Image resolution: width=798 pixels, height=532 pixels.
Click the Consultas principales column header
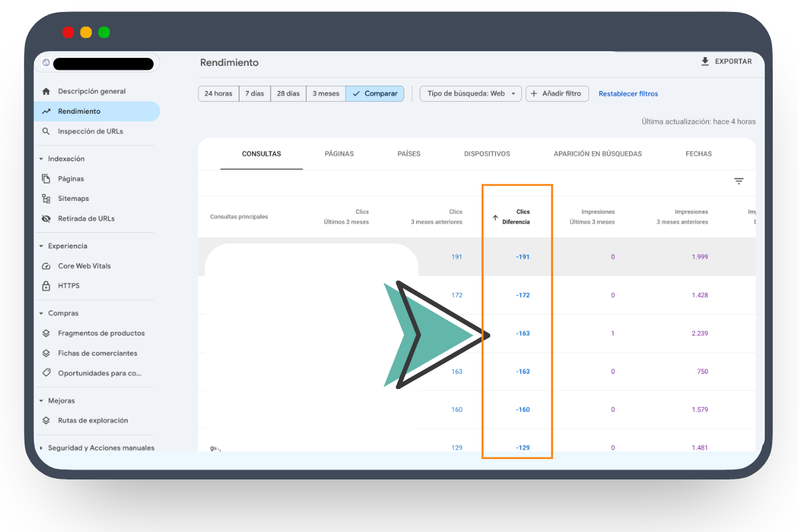point(239,217)
